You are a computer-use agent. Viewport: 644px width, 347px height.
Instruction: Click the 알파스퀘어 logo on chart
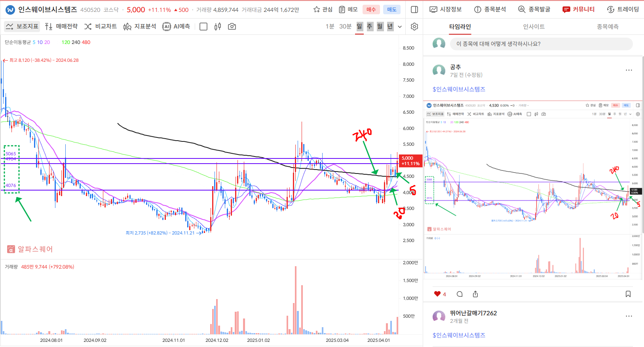(x=30, y=249)
